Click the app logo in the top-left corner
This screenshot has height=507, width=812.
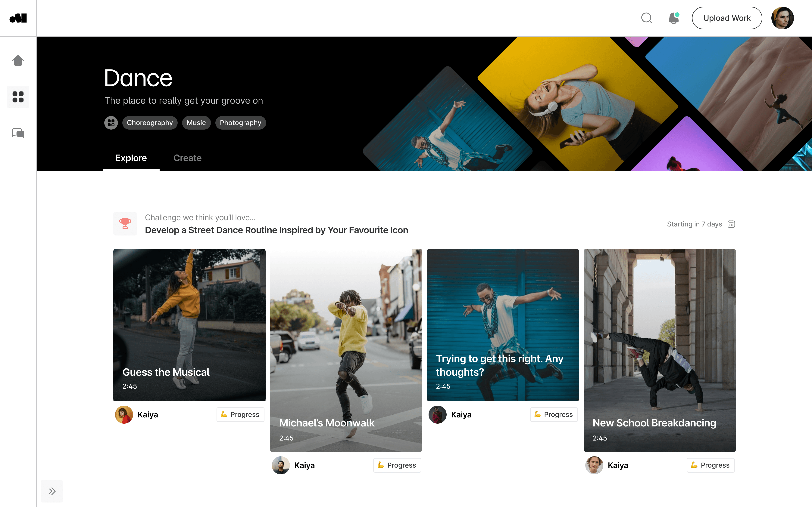pyautogui.click(x=18, y=18)
